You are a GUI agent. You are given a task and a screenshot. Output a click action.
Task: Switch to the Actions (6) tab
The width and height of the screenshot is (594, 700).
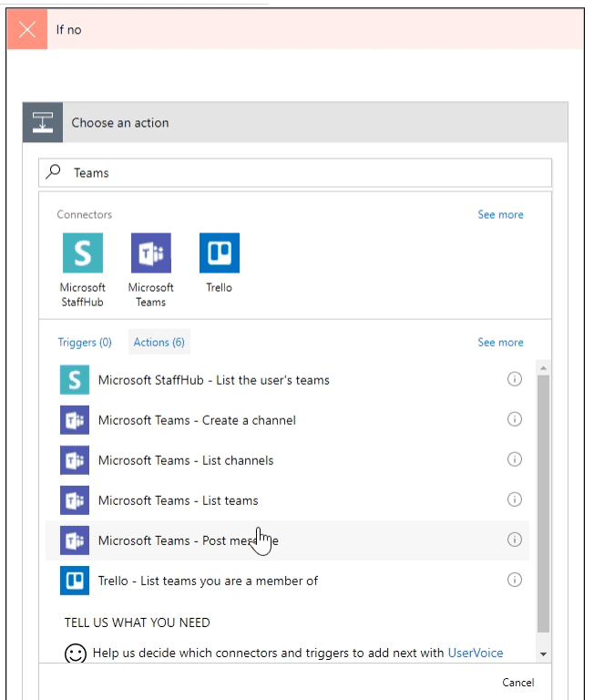(x=159, y=343)
